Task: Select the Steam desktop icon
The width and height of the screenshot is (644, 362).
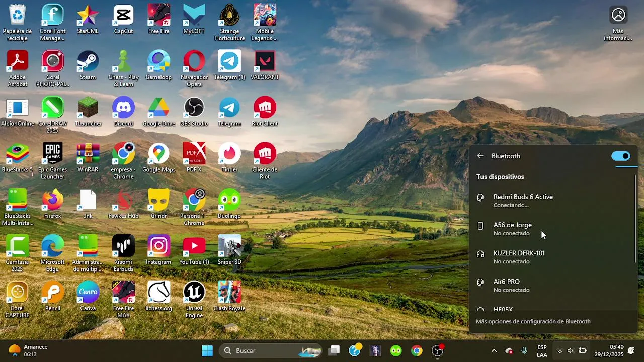Action: pos(88,66)
